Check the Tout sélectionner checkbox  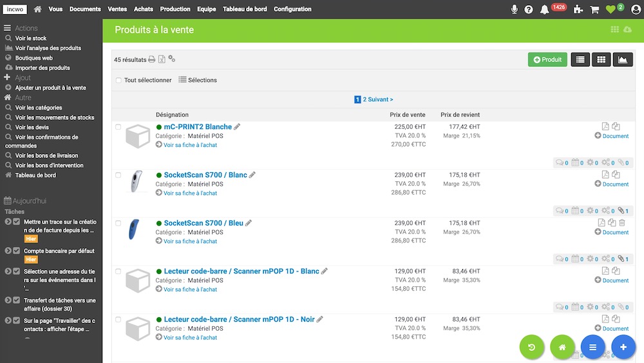pyautogui.click(x=118, y=80)
